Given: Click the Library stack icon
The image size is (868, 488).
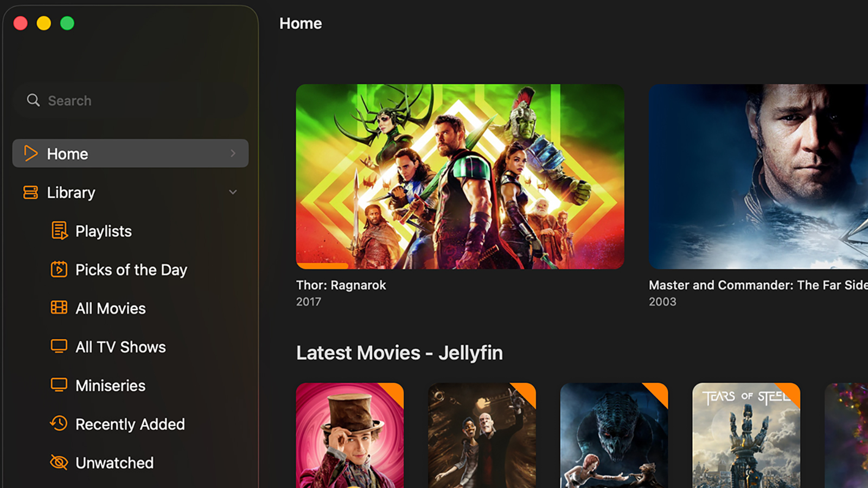Looking at the screenshot, I should [31, 192].
